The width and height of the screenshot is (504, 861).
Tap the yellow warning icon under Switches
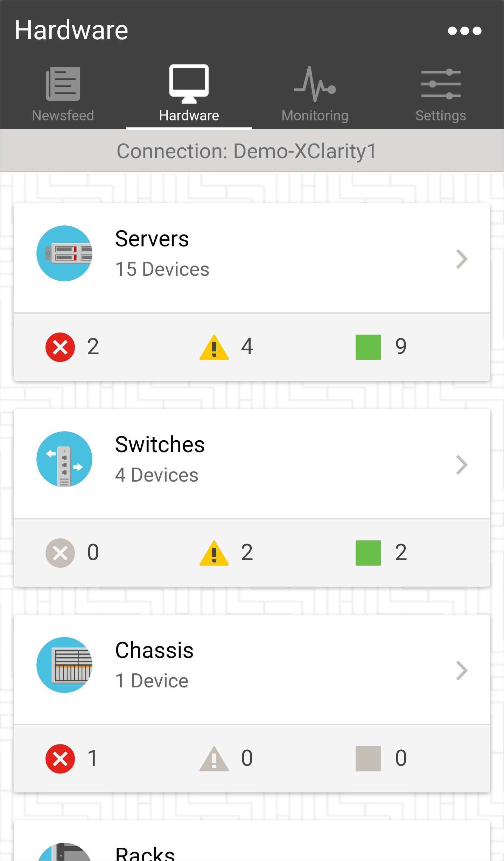(214, 553)
